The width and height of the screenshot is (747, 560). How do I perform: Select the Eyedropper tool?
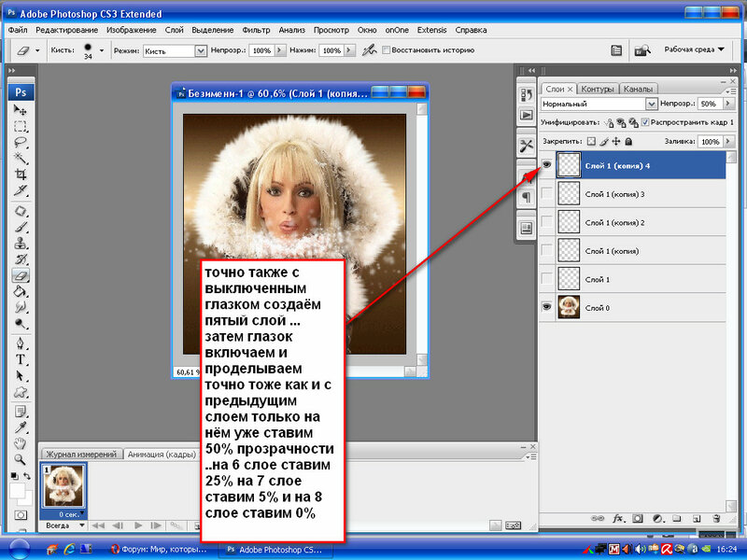20,427
